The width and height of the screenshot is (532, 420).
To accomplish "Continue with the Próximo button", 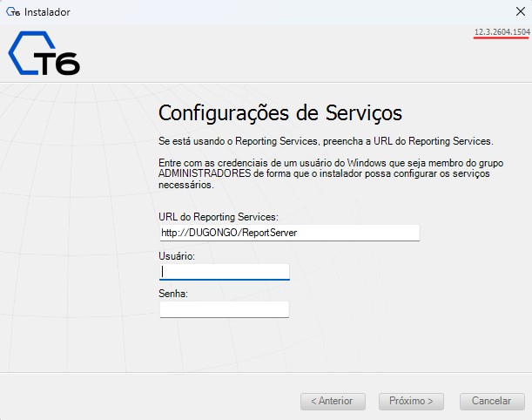I will click(x=411, y=402).
